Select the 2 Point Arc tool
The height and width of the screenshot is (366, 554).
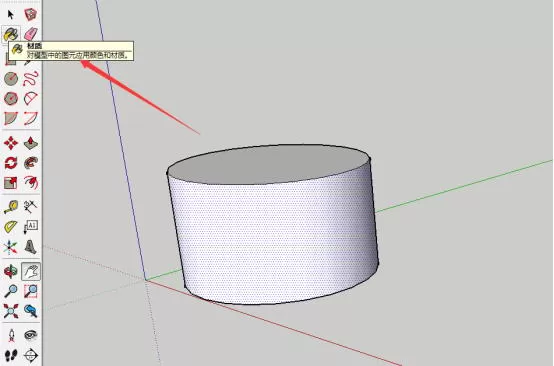31,118
